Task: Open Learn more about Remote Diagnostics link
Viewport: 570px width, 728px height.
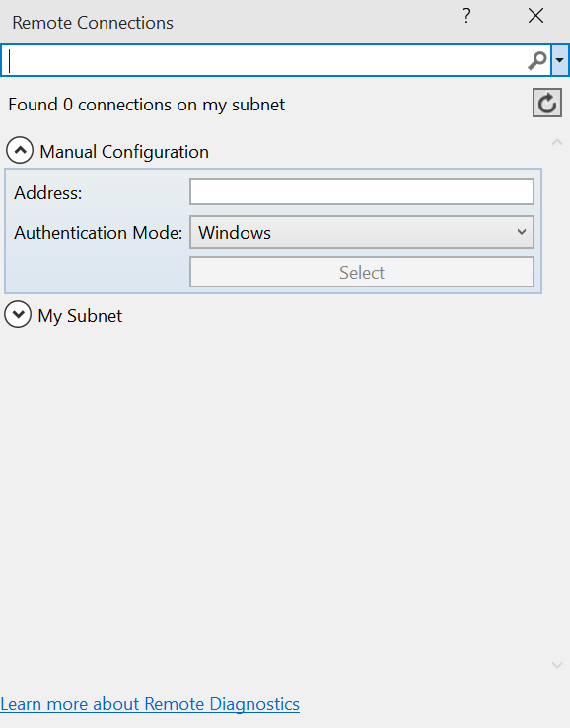Action: click(x=150, y=704)
